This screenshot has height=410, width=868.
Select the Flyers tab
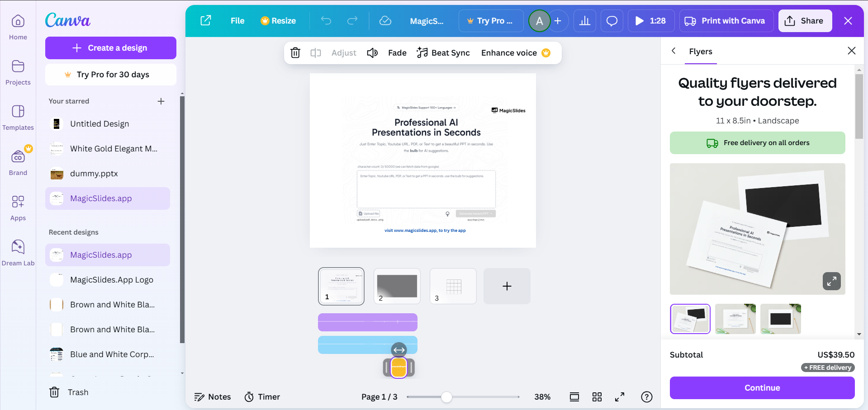coord(701,52)
